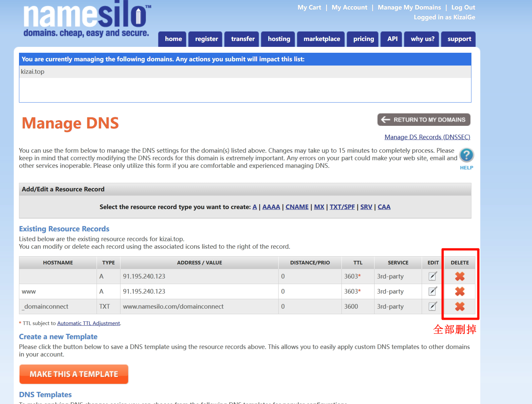Screen dimensions: 532x404
Task: Click the www hostname cell
Action: tap(58, 292)
